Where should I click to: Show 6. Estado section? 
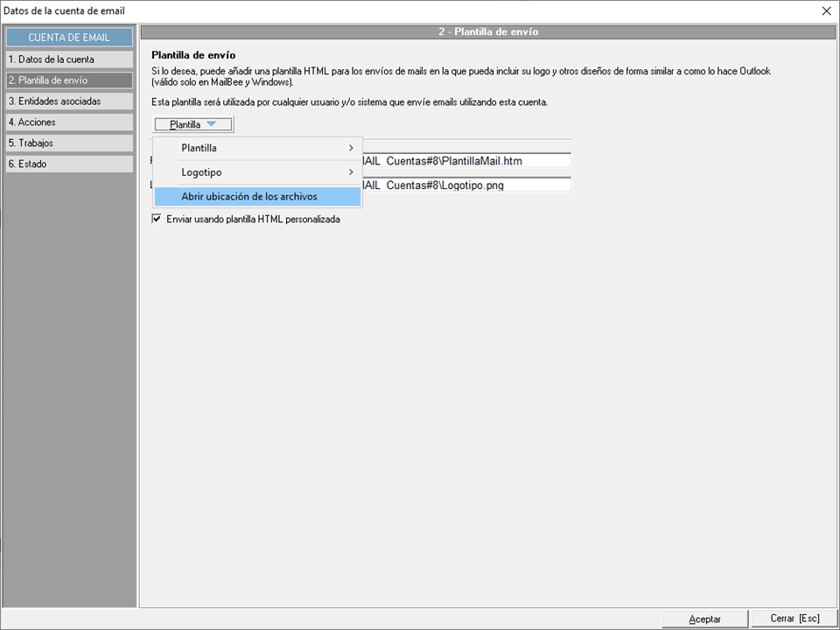point(69,164)
